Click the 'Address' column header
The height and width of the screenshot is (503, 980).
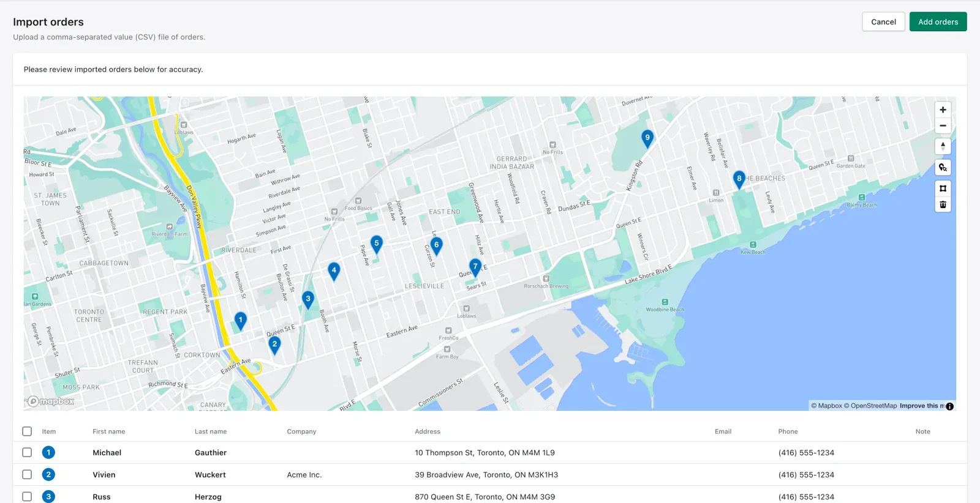coord(428,431)
